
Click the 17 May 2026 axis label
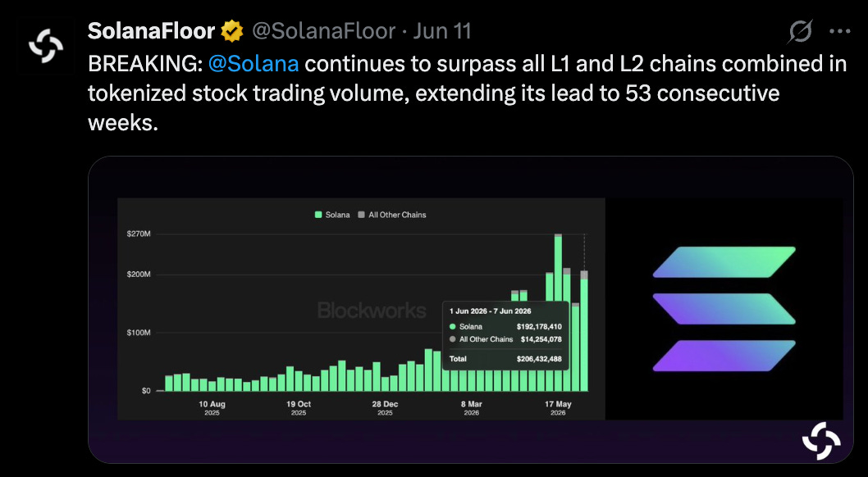558,408
